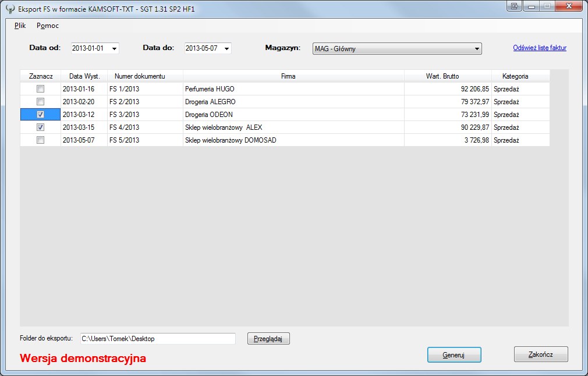Click the date 2013-03-12 cell
This screenshot has height=376, width=588.
coord(84,114)
